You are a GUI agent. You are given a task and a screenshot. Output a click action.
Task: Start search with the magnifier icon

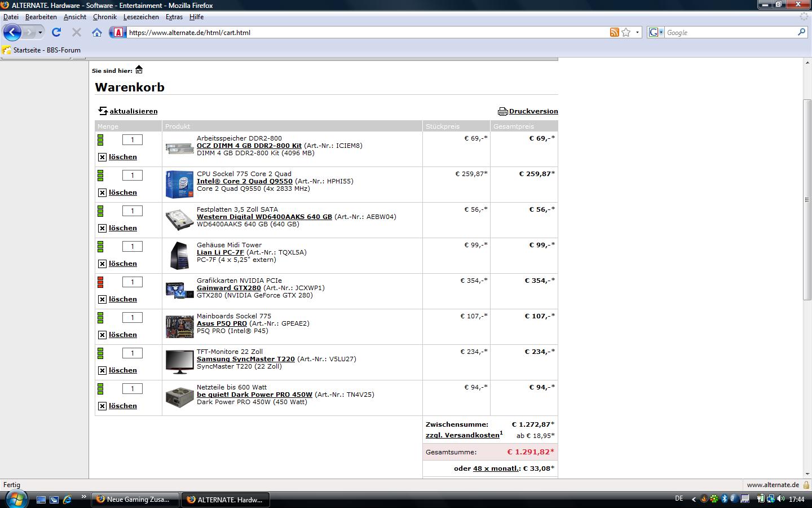pyautogui.click(x=801, y=32)
